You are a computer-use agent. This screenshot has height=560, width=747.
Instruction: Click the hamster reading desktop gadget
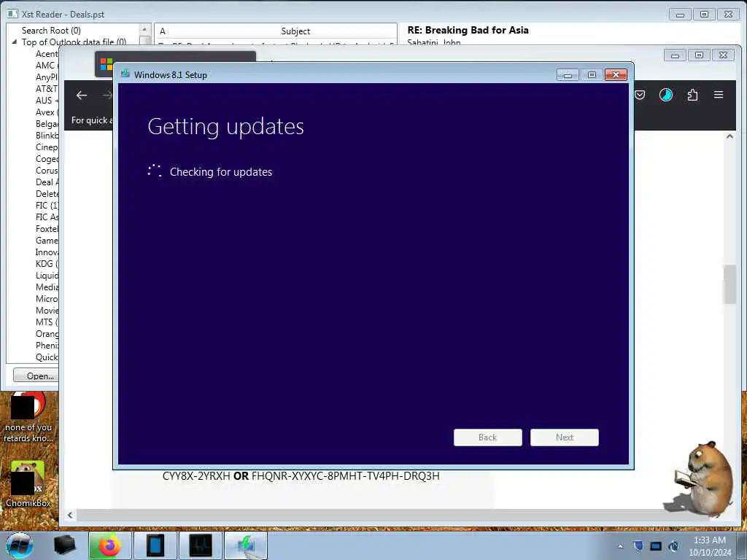click(x=700, y=479)
